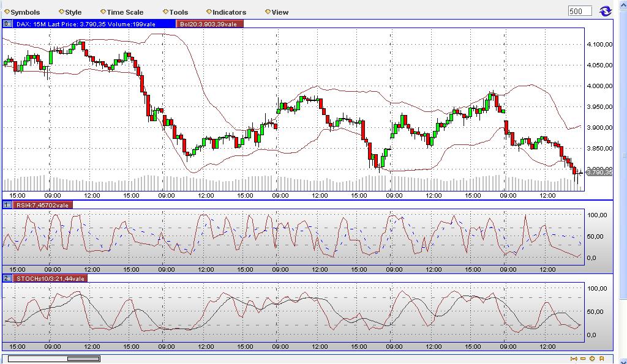Expand the blue chevron at bottom right

[622, 362]
